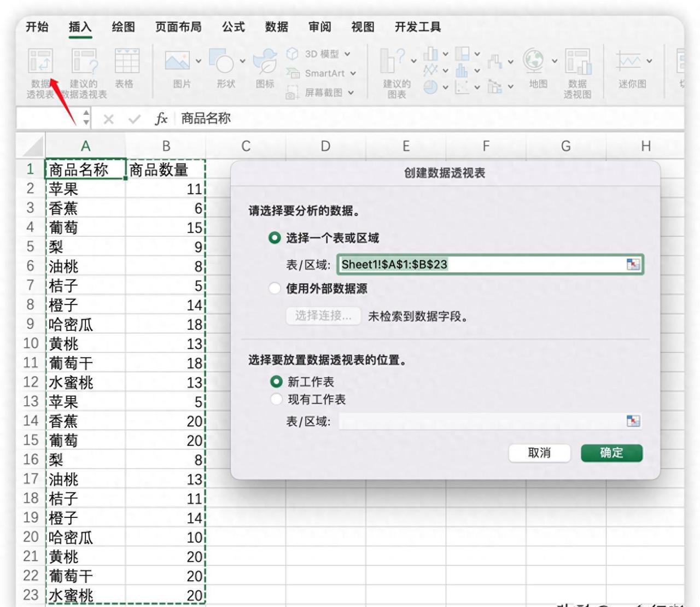Expand the Shapes dropdown arrow
The image size is (700, 607).
pos(242,61)
